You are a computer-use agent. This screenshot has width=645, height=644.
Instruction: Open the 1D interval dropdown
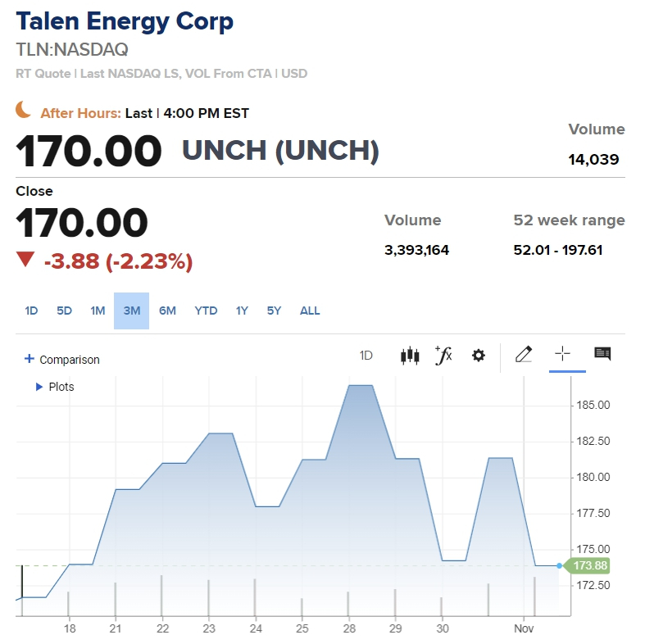click(366, 356)
